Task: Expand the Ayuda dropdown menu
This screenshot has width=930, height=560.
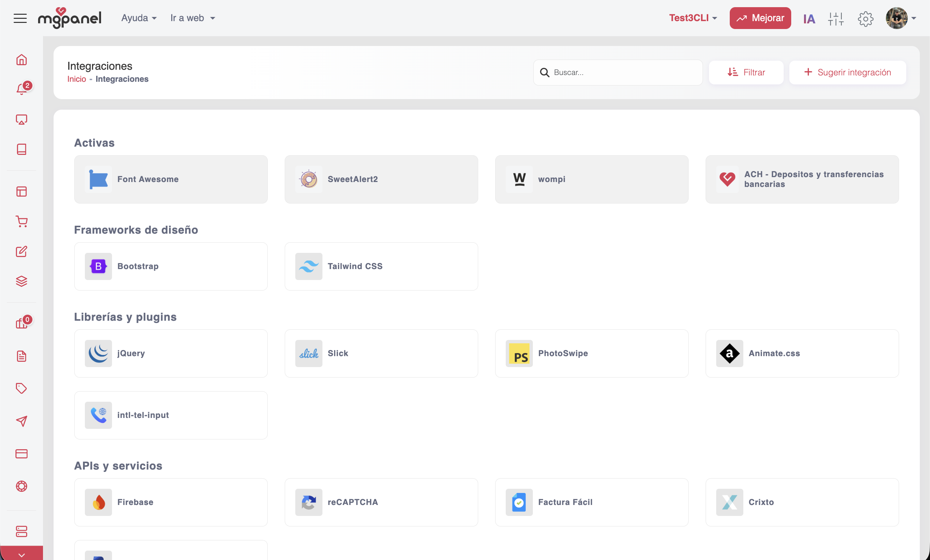Action: coord(138,18)
